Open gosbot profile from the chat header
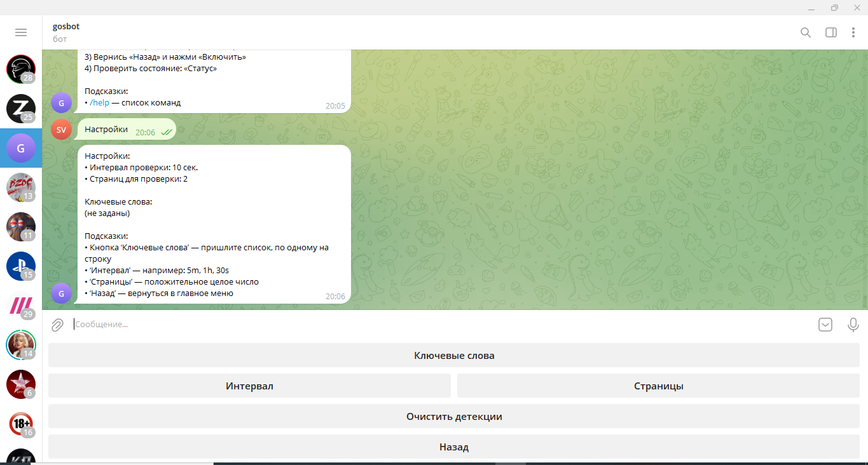 [66, 27]
